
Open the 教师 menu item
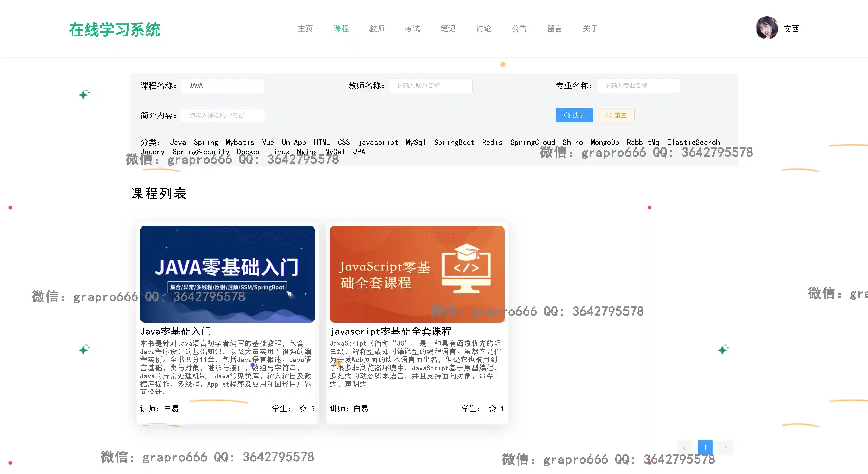pos(377,28)
